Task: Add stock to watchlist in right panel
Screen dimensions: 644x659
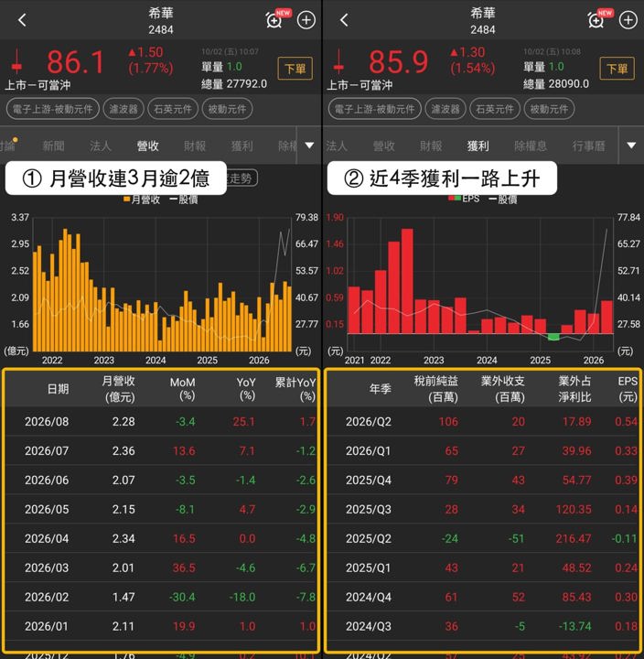Action: (628, 20)
